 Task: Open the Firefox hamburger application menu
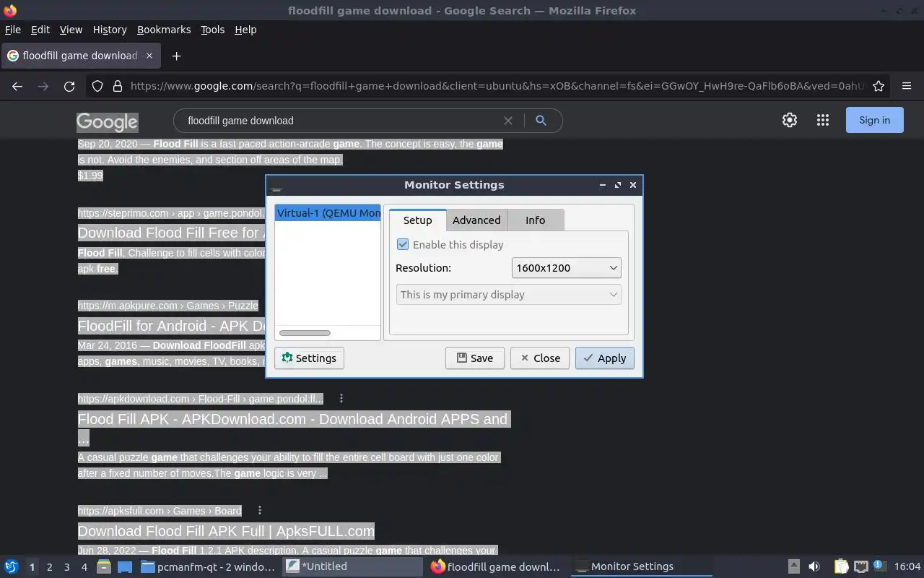907,86
